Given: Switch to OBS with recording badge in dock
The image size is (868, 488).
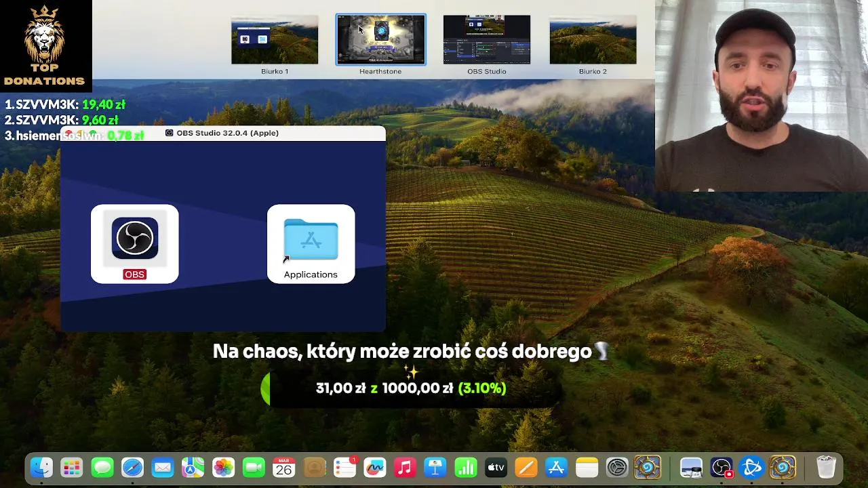Looking at the screenshot, I should pyautogui.click(x=722, y=468).
